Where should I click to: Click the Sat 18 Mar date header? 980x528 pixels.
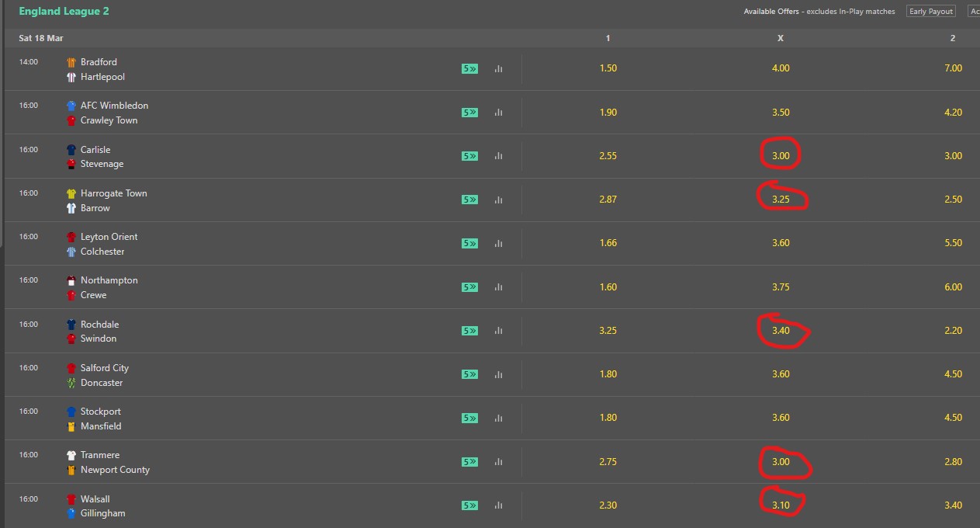point(41,38)
